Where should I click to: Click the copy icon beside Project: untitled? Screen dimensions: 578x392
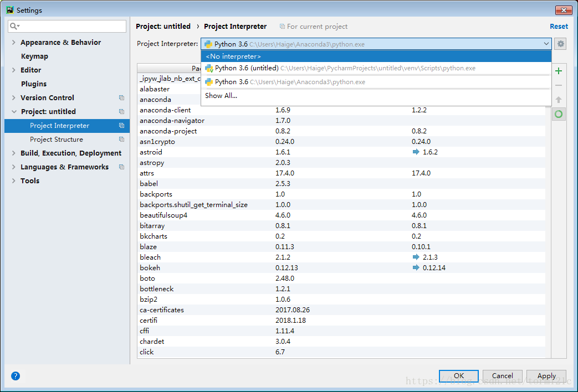[121, 112]
